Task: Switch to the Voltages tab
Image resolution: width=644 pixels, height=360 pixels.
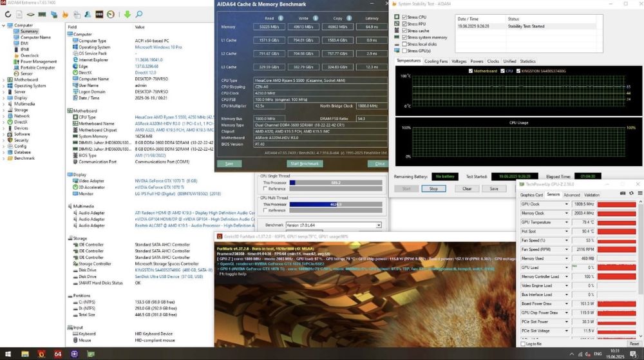Action: [x=459, y=61]
